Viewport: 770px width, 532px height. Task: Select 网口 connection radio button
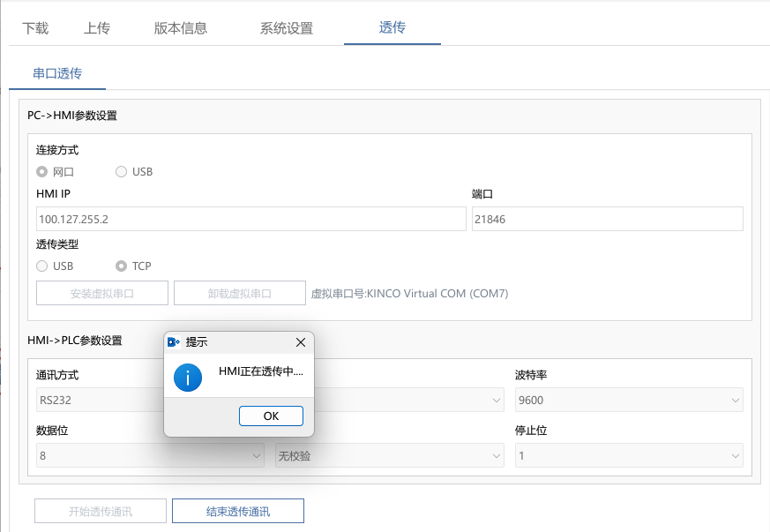(x=41, y=171)
